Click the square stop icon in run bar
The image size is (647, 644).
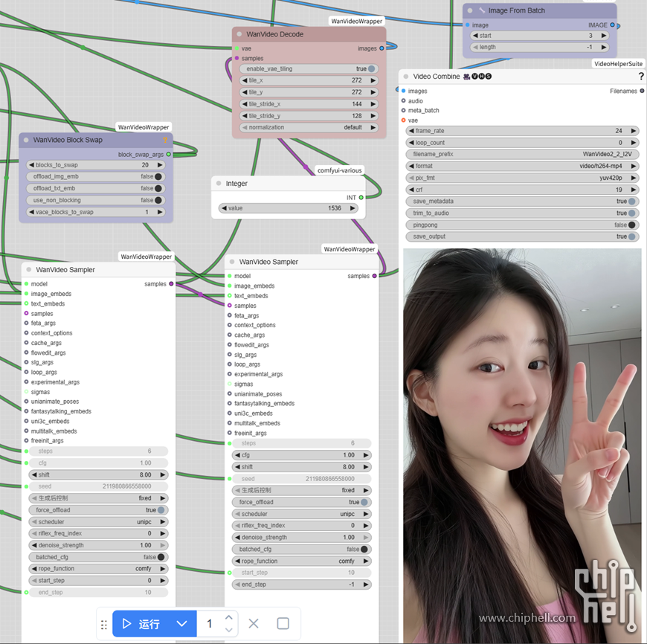pyautogui.click(x=283, y=623)
